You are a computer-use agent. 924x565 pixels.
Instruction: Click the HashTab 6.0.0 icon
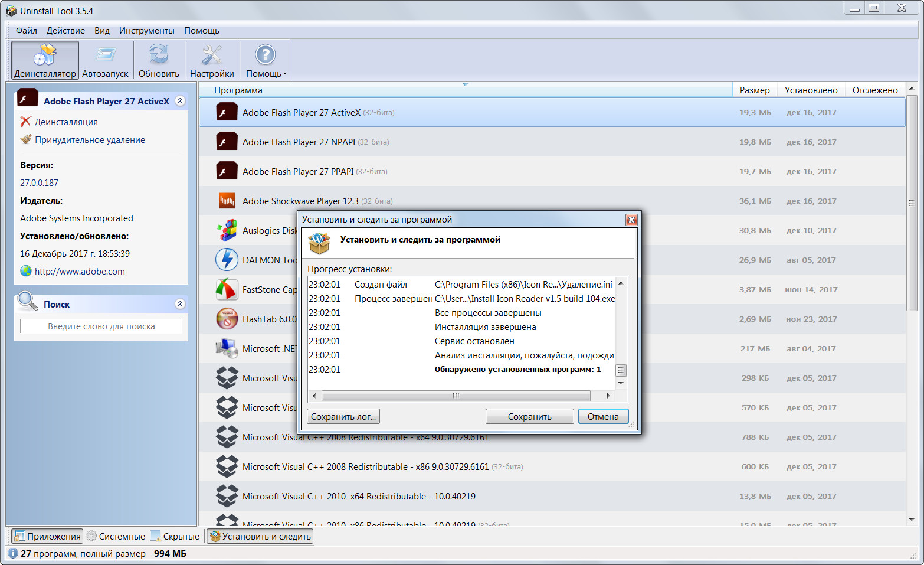[x=227, y=319]
